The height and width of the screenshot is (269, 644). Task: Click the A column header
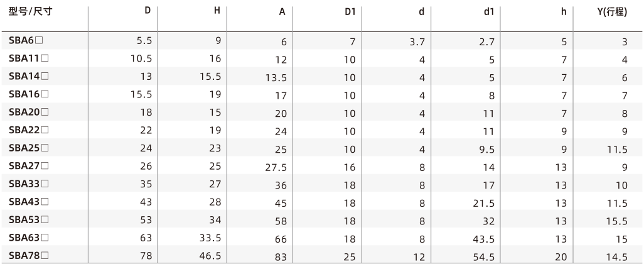point(282,12)
